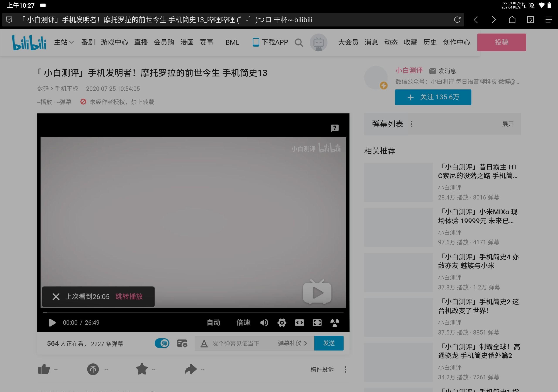
Task: Open thumbnail of 小米MIXα 现场体验 video
Action: click(x=398, y=227)
